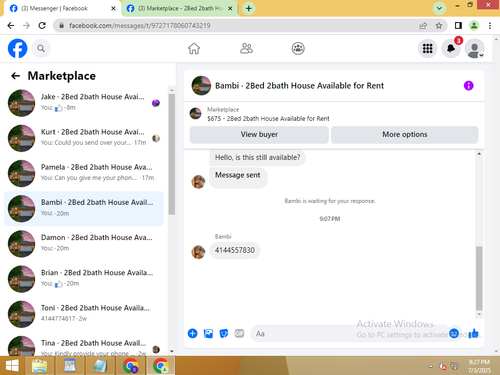
Task: Switch to the Marketplace browser tab
Action: pyautogui.click(x=180, y=8)
